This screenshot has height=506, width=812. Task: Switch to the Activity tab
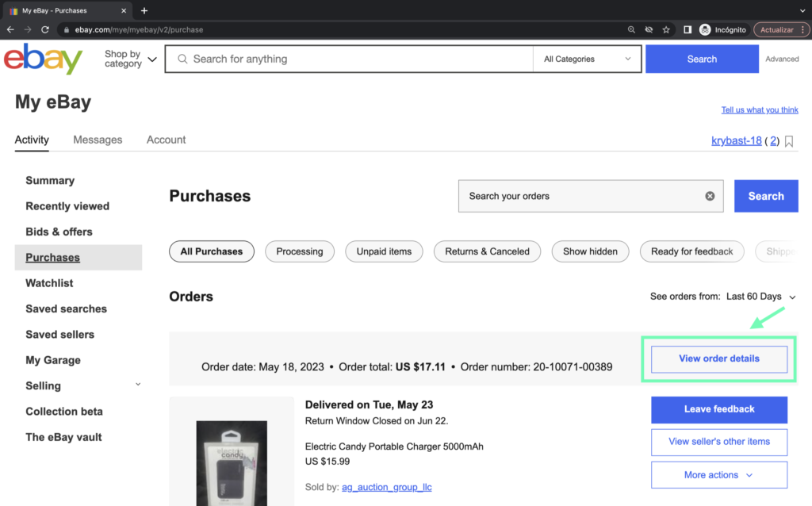click(x=32, y=140)
